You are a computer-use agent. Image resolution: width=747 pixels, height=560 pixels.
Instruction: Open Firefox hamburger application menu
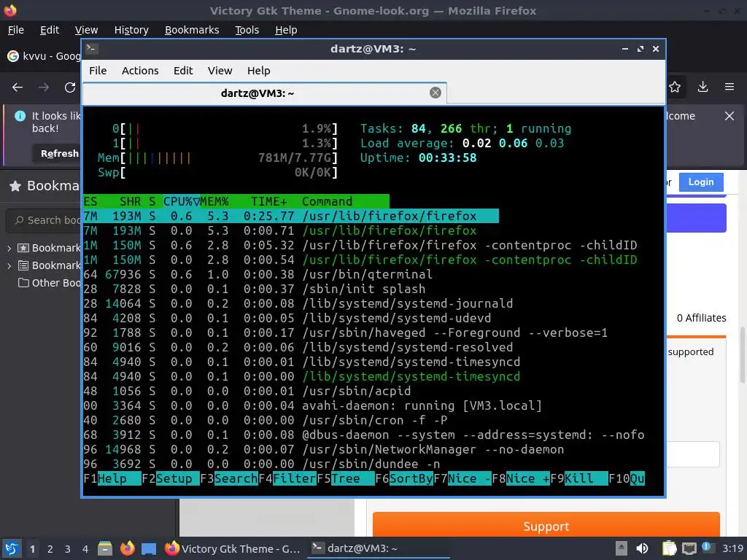(729, 87)
